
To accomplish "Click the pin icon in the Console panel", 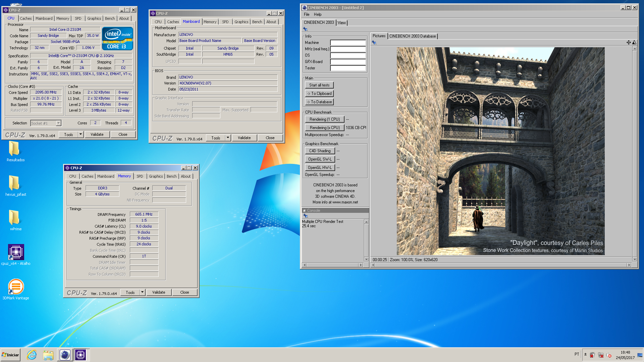I will point(305,216).
